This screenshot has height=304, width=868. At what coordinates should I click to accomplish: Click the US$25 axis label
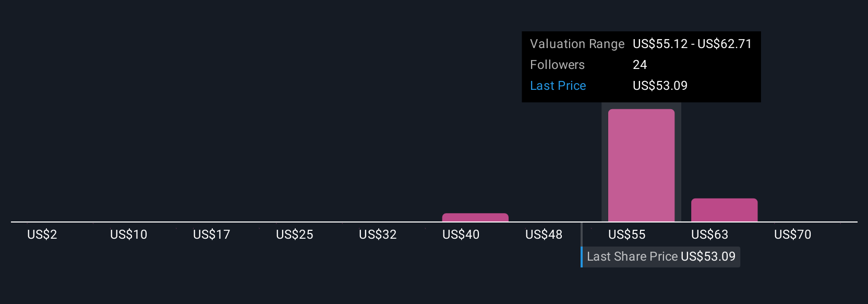point(295,235)
